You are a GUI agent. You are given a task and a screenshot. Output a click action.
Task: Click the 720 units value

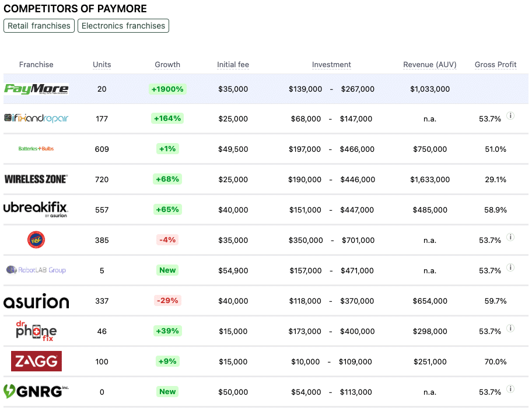point(101,179)
